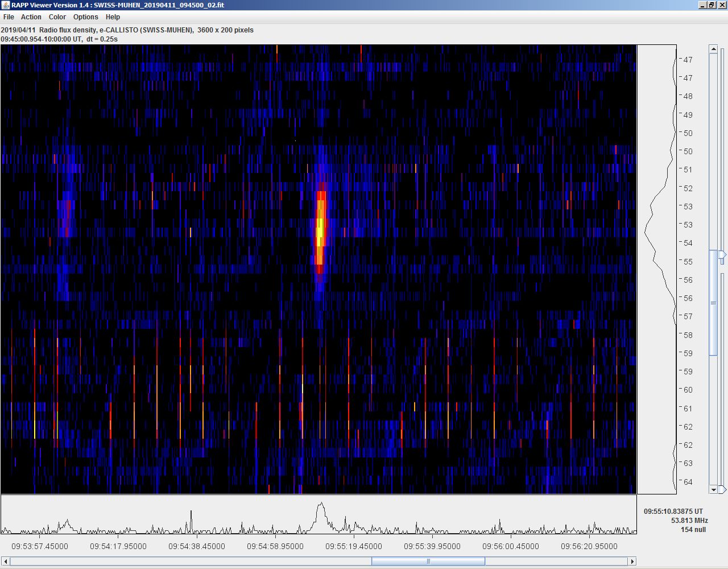Click the frequency axis label 57

pos(688,316)
